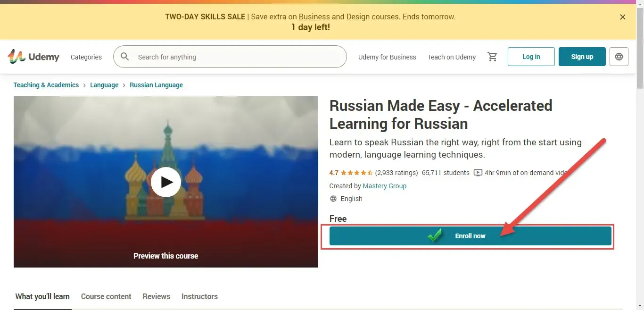The height and width of the screenshot is (310, 644).
Task: Click the English language label
Action: [352, 199]
